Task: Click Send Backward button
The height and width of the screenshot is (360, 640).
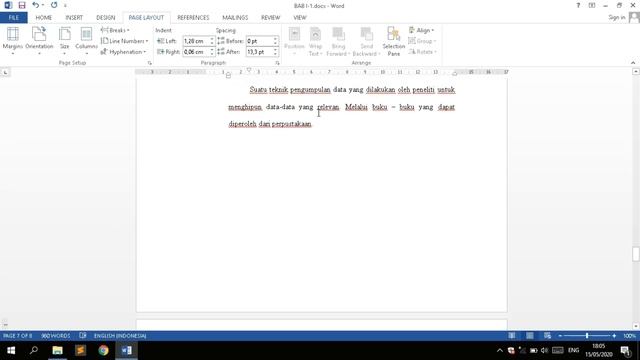Action: coord(366,41)
